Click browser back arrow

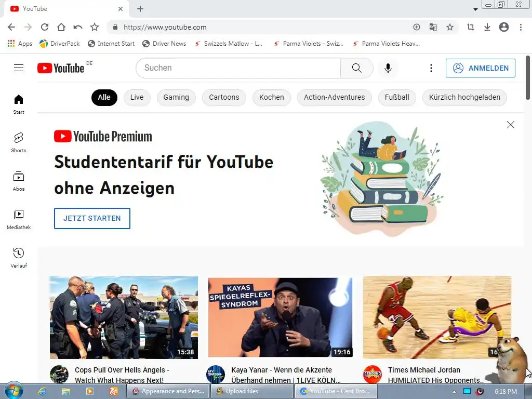click(x=11, y=27)
